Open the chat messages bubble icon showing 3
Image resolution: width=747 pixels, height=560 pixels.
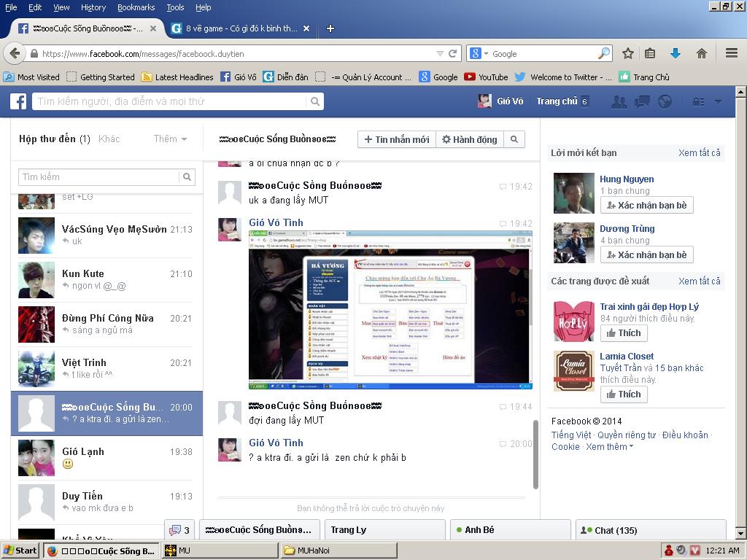pos(179,530)
